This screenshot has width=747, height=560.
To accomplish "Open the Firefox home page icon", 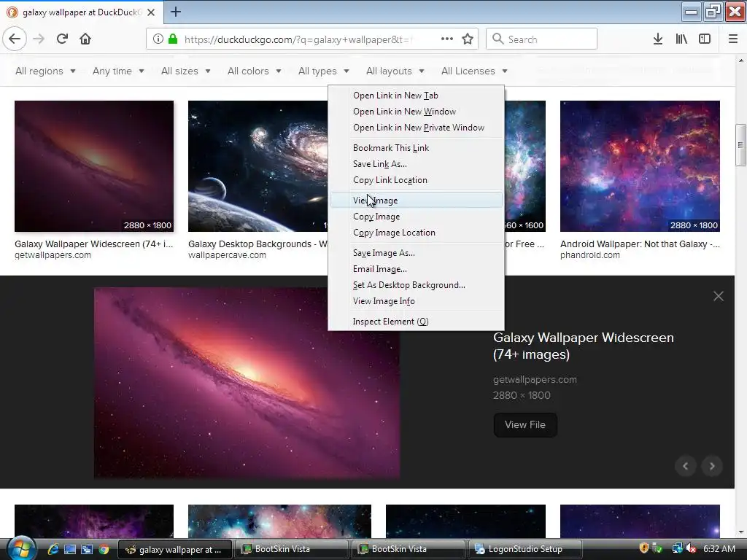I will pos(85,39).
